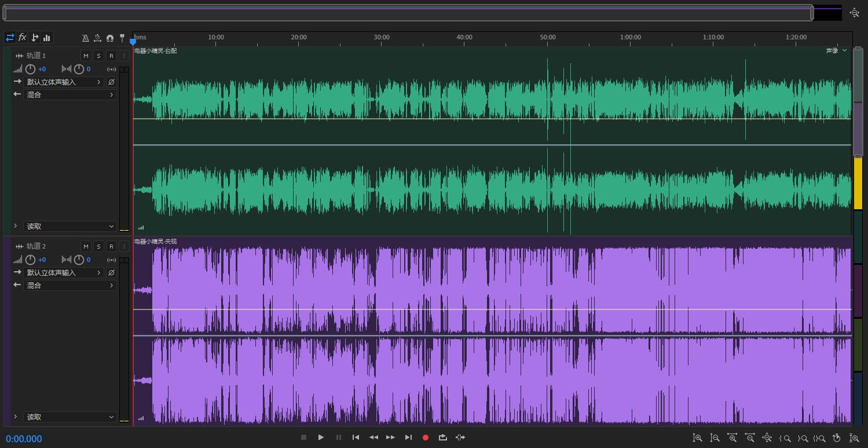Zoom in amplitude with vertical zoom icon
Viewport: 868px width, 448px height.
pos(698,438)
